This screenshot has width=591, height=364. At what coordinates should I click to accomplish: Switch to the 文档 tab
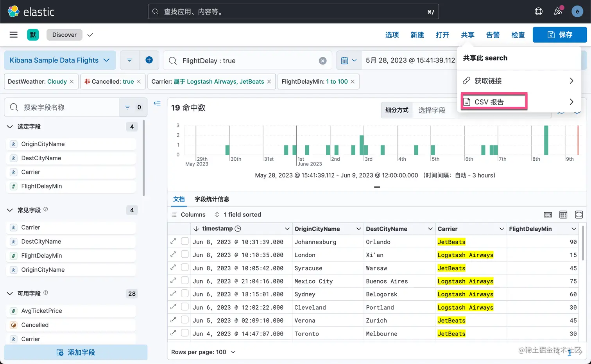pyautogui.click(x=179, y=199)
